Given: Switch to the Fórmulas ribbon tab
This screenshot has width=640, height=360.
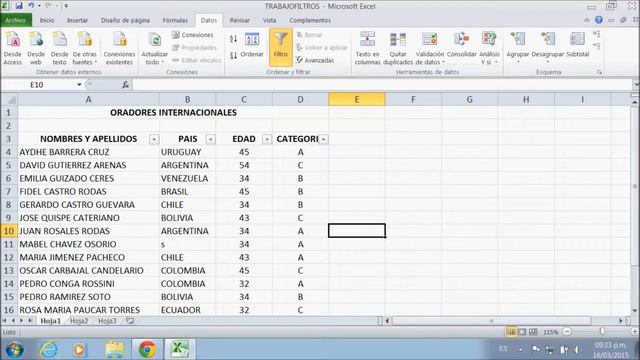Looking at the screenshot, I should pyautogui.click(x=175, y=20).
